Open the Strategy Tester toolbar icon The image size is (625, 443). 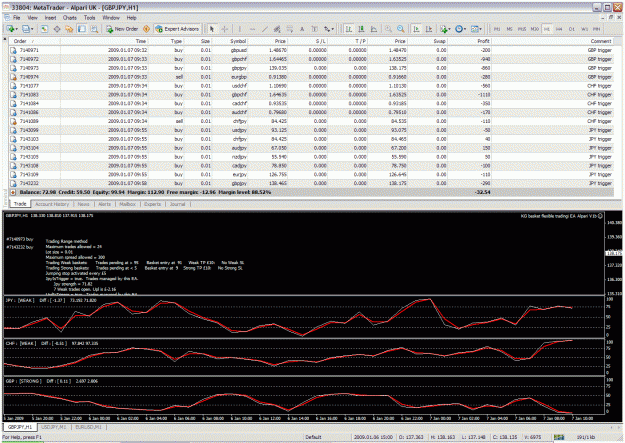tap(94, 29)
